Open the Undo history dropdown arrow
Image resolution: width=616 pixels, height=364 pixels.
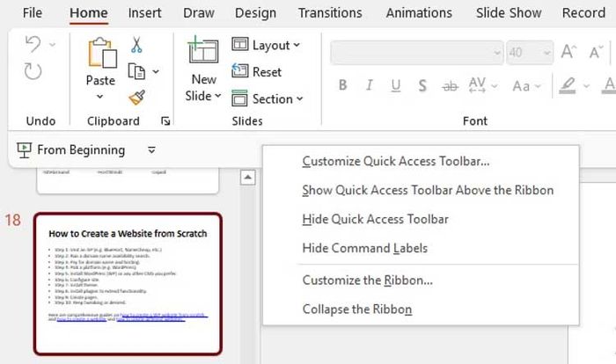tap(52, 44)
